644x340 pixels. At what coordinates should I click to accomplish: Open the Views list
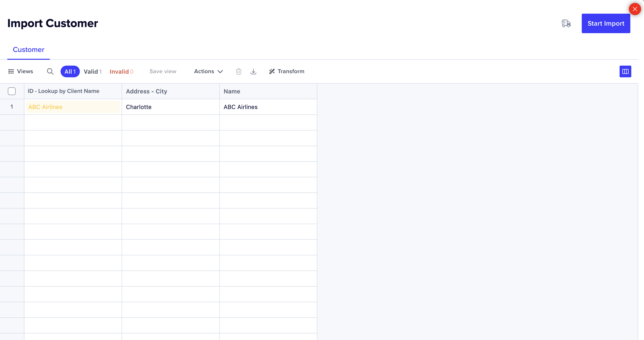(x=21, y=71)
